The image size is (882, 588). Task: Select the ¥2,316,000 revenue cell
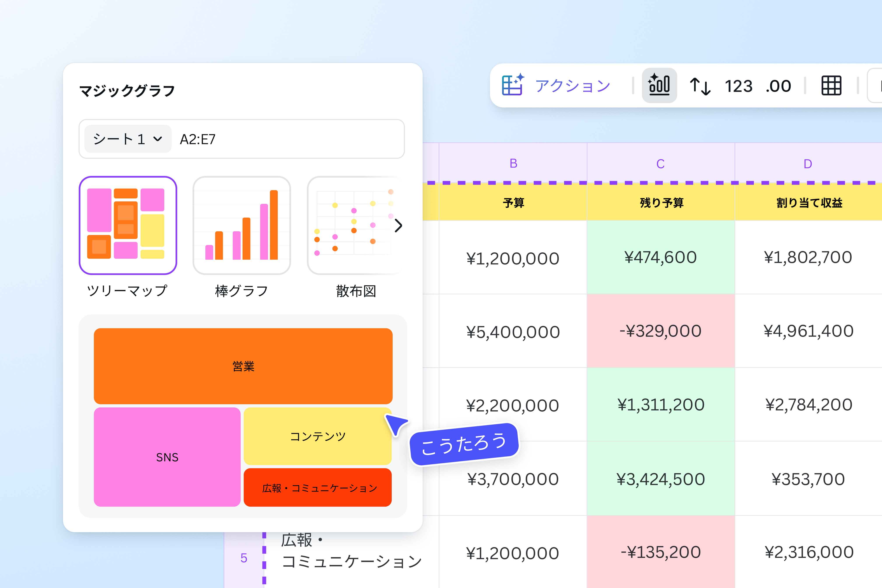point(808,552)
